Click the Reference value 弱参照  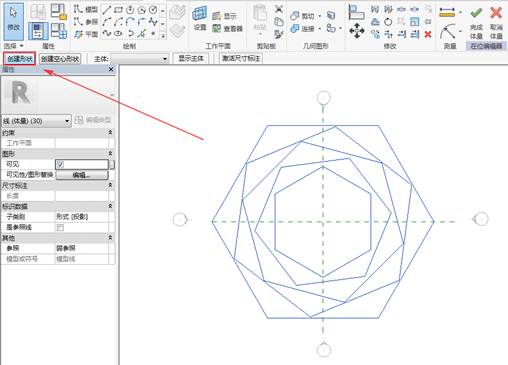tap(66, 248)
